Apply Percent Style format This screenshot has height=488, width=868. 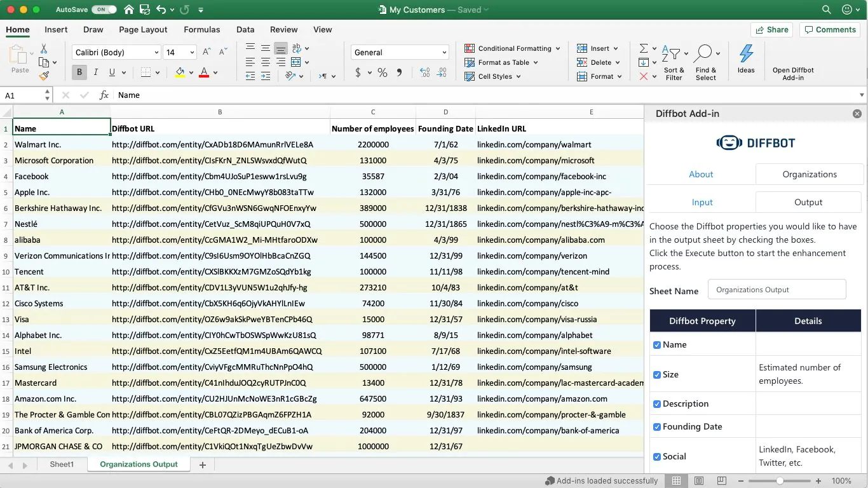(x=382, y=72)
